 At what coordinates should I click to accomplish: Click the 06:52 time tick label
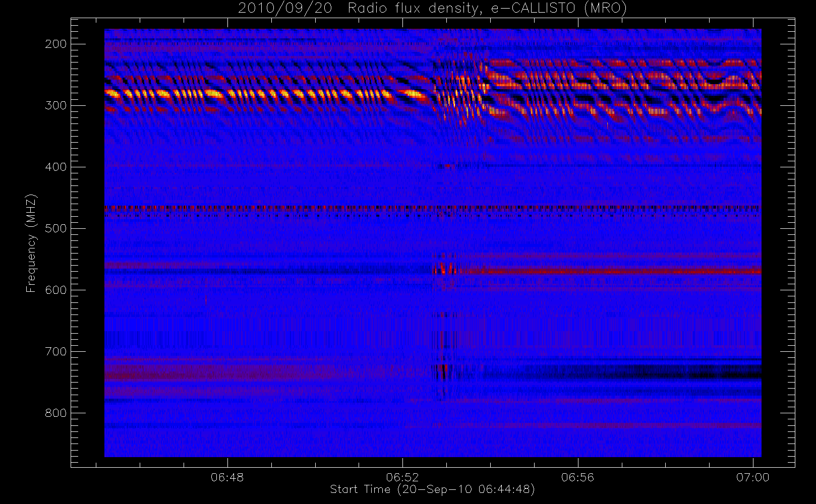(x=402, y=477)
